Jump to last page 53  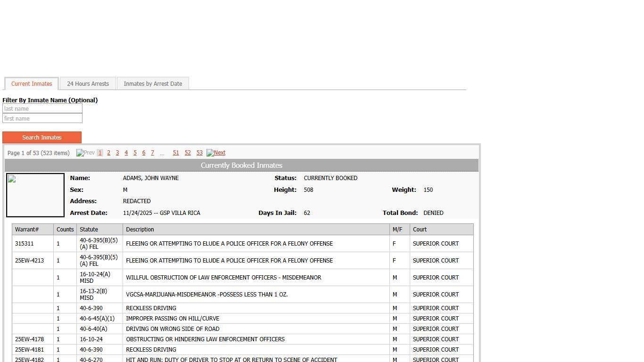[x=199, y=153]
